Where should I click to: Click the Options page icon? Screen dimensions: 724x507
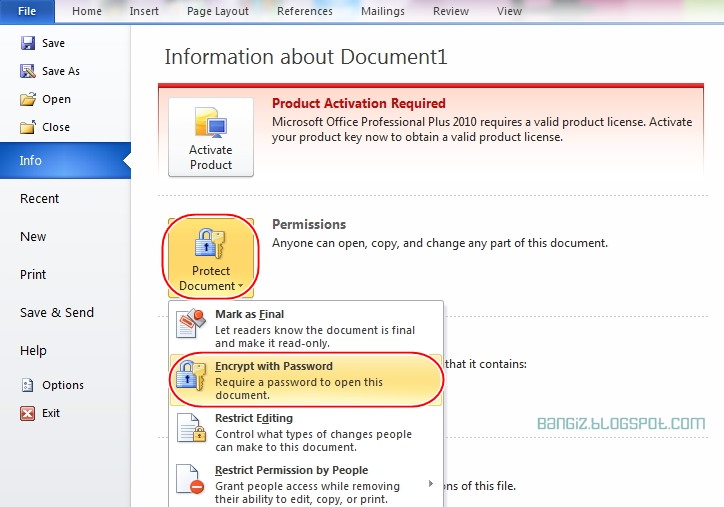pyautogui.click(x=28, y=385)
